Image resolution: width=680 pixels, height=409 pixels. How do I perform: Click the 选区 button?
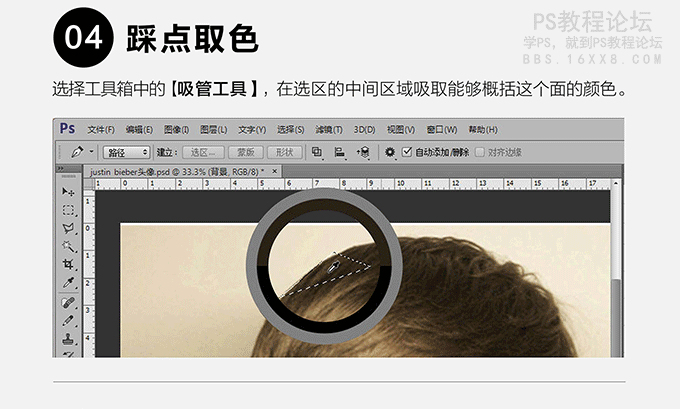(203, 152)
